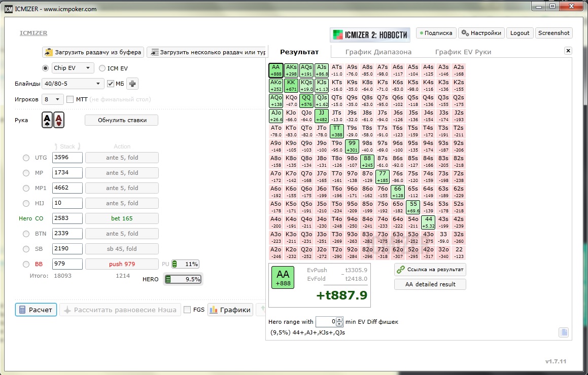This screenshot has width=588, height=375.
Task: Click the Screenshot button
Action: [554, 33]
